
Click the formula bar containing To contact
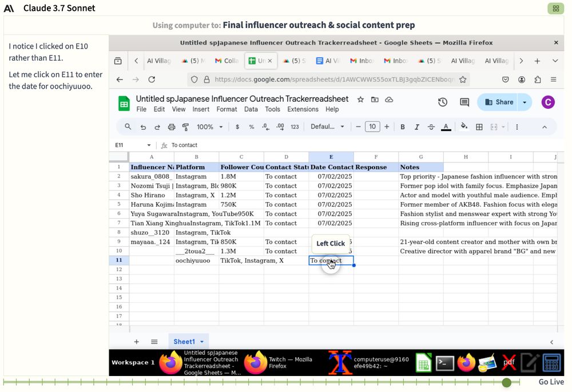365,145
